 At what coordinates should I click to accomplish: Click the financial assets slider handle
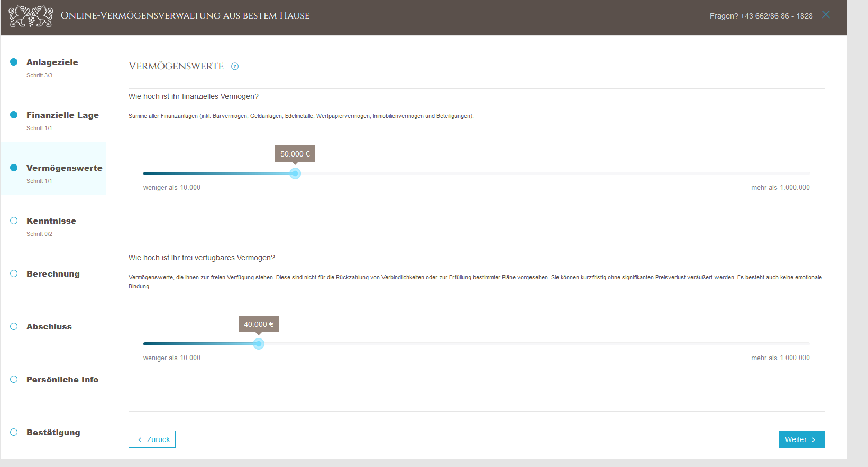click(295, 173)
